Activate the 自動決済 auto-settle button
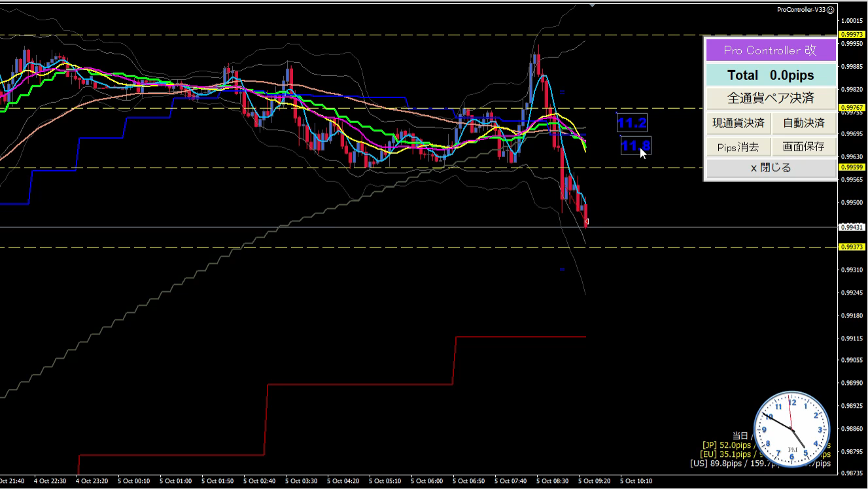Image resolution: width=868 pixels, height=489 pixels. click(804, 123)
